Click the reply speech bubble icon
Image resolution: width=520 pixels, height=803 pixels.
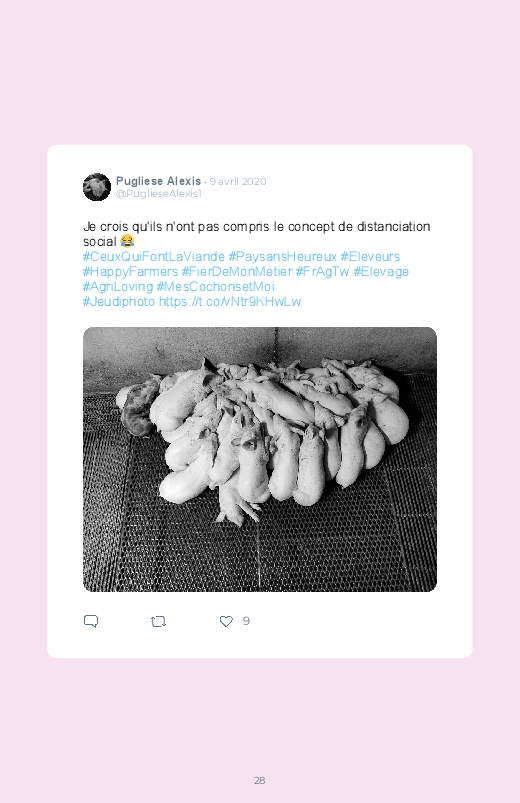click(91, 621)
